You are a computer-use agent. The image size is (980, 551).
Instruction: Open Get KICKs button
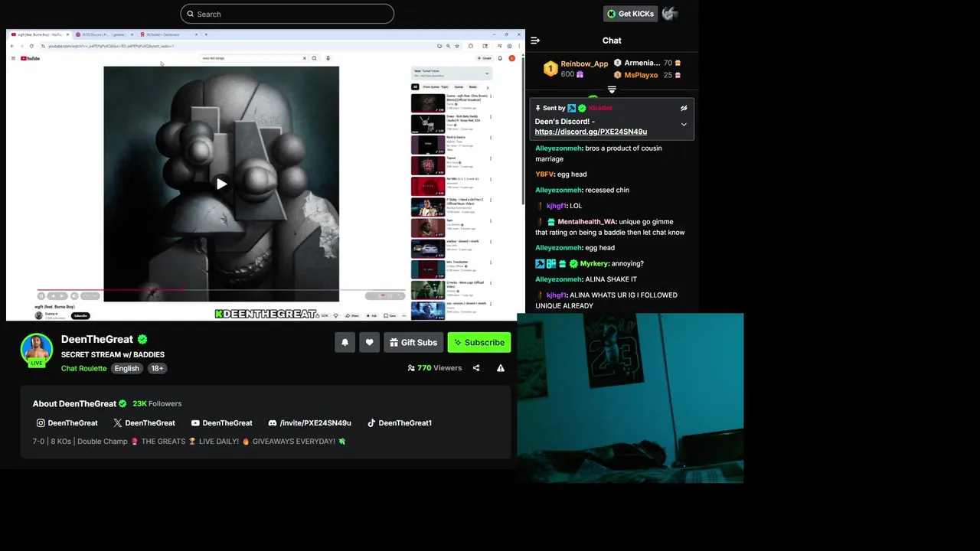click(x=630, y=14)
